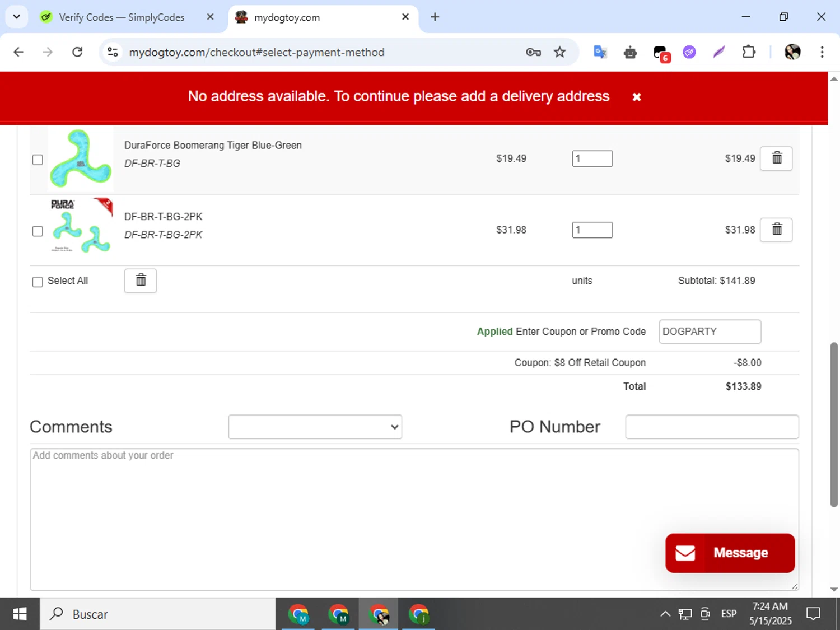Click the trash button beside Select All
Screen dimensions: 840x630
[x=141, y=281]
